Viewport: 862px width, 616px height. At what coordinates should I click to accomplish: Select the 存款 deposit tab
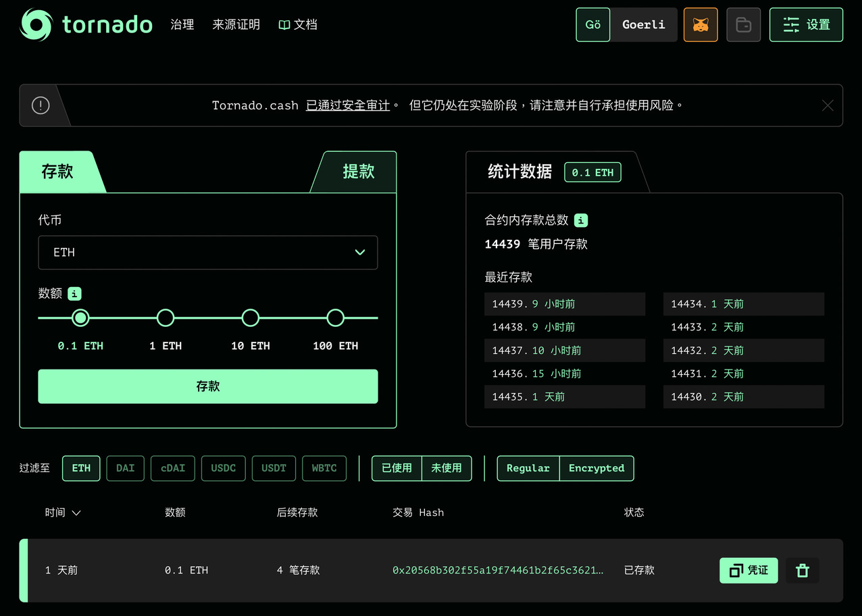point(57,172)
